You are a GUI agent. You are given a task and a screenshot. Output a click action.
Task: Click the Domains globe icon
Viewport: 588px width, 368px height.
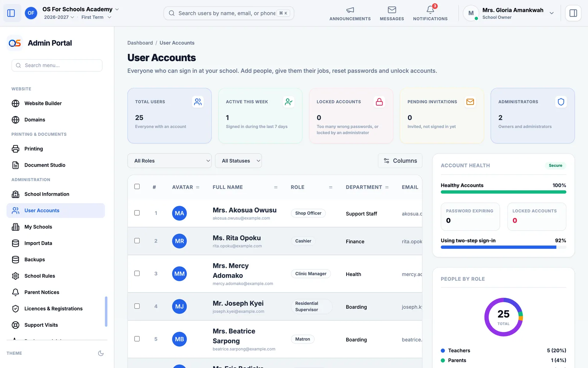[x=15, y=120]
